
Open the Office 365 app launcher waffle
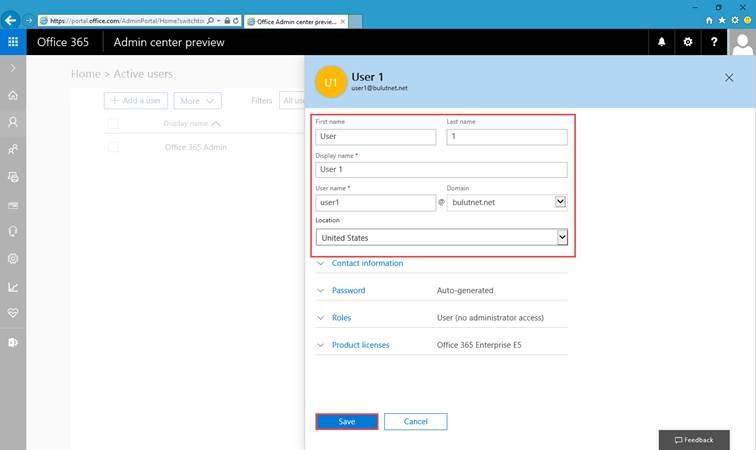(x=13, y=42)
